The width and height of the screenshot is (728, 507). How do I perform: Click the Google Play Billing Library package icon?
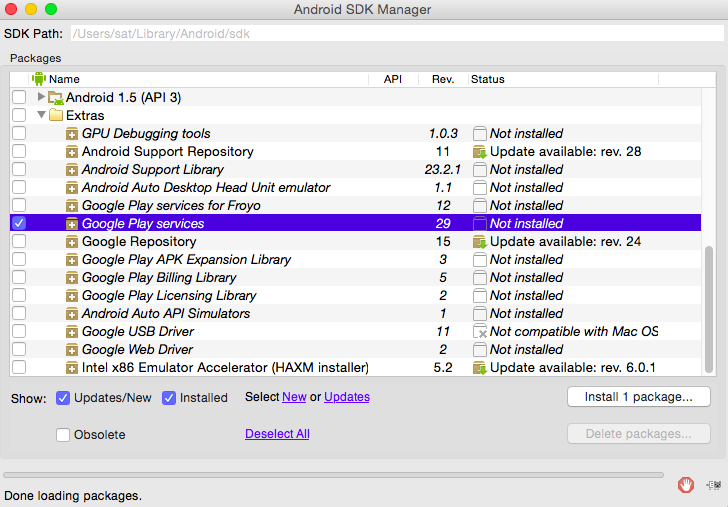72,278
